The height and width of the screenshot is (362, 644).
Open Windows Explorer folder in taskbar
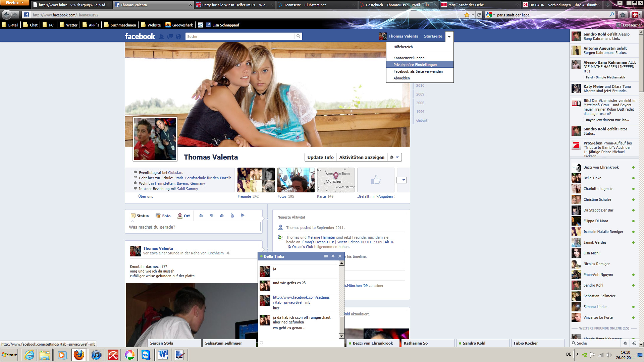point(45,355)
